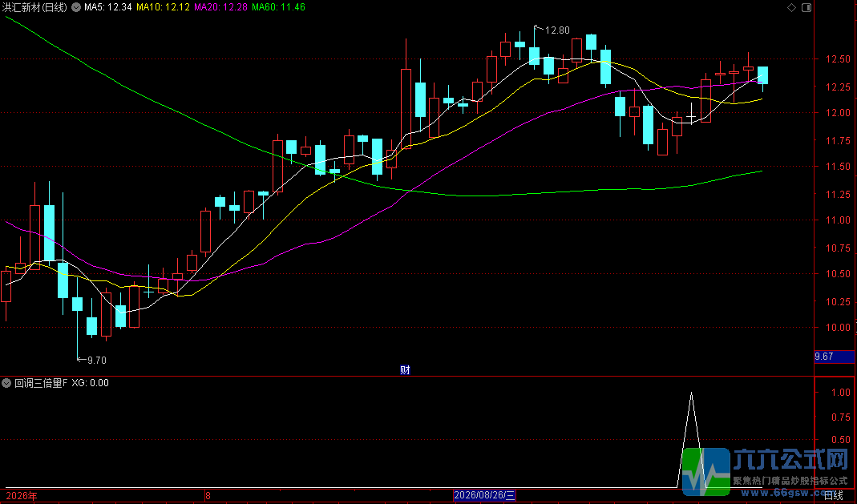Open the circular dropdown beside 洪汇新材(日线)
The image size is (857, 504).
pos(76,8)
